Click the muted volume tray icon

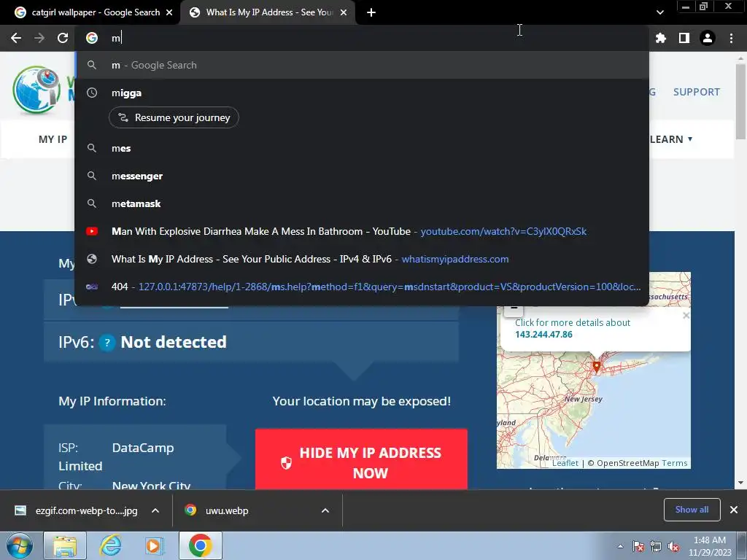[673, 547]
